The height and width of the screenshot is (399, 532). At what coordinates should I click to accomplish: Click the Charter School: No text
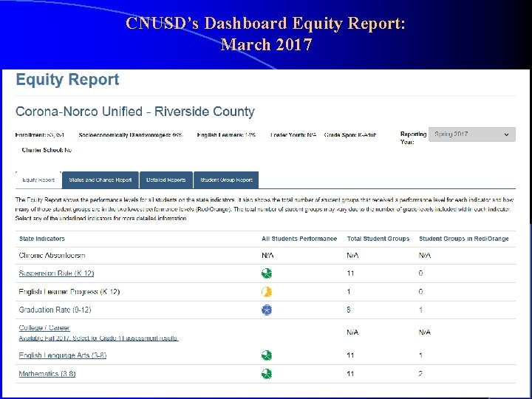click(47, 150)
